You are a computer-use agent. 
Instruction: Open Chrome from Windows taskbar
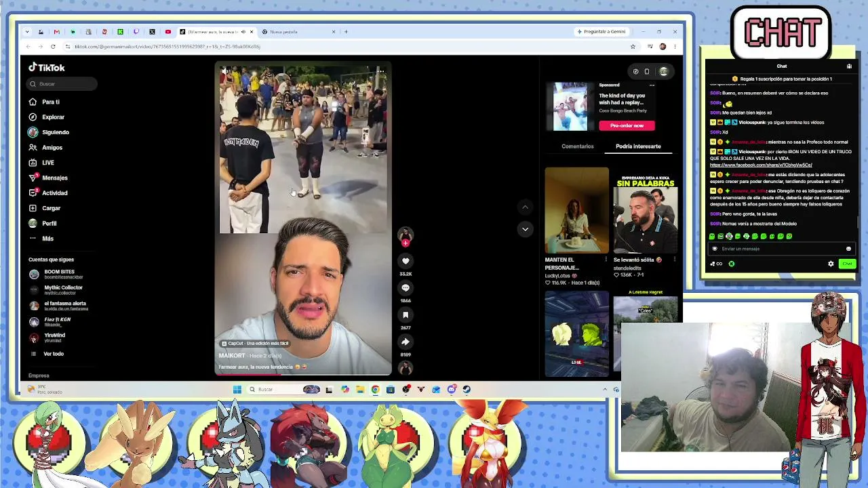pyautogui.click(x=375, y=389)
